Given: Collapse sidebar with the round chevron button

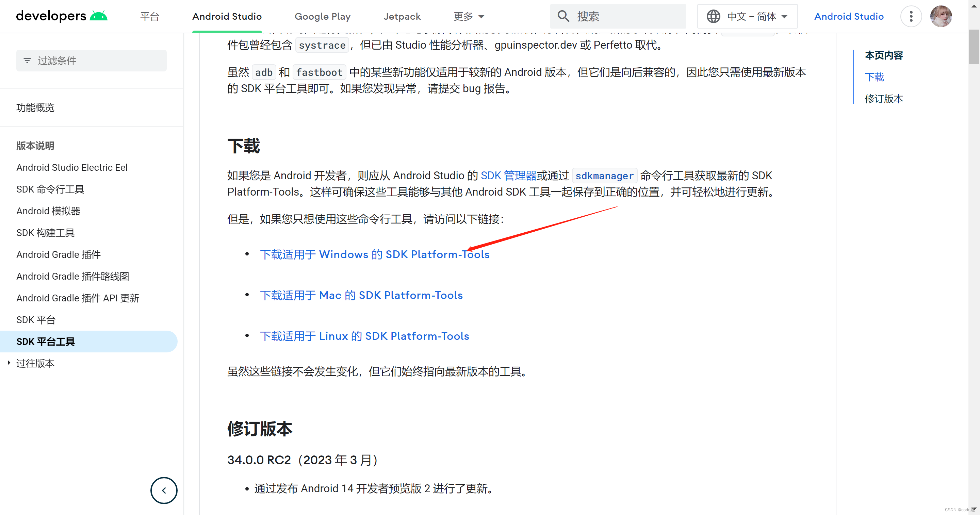Looking at the screenshot, I should tap(164, 490).
